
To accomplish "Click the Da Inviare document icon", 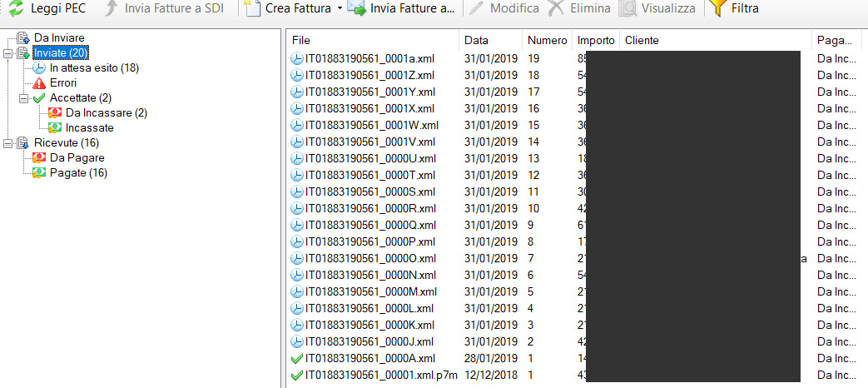I will pyautogui.click(x=22, y=37).
